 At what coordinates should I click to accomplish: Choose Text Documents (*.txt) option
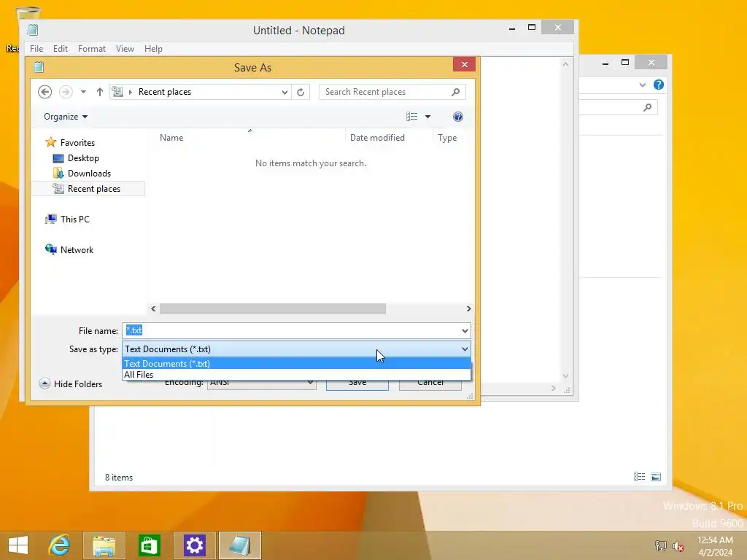(x=296, y=364)
